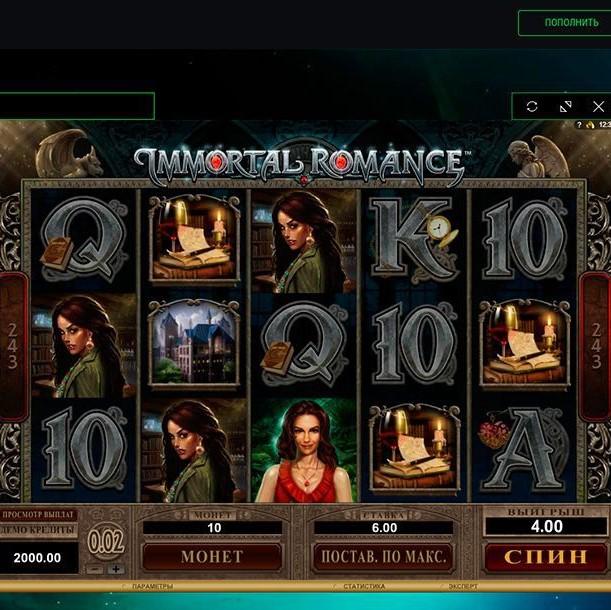Click the СПИН button
The width and height of the screenshot is (611, 610).
click(546, 557)
